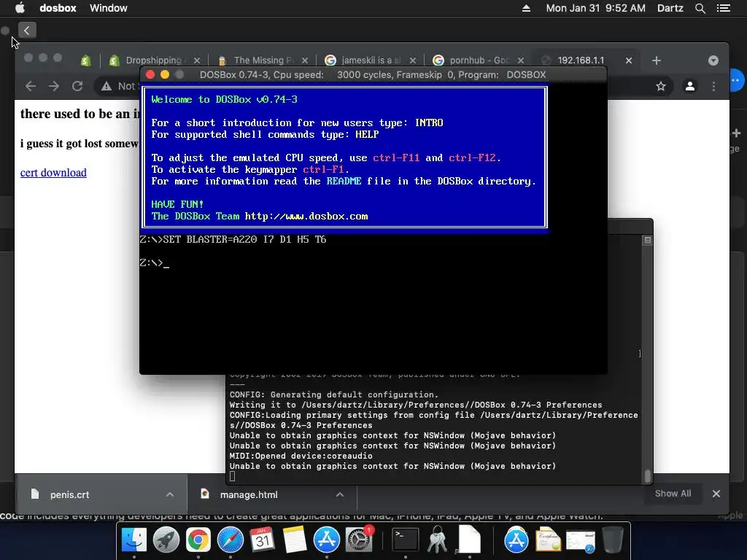Click Chrome forward arrow button
Viewport: 747px width, 560px height.
pos(54,86)
